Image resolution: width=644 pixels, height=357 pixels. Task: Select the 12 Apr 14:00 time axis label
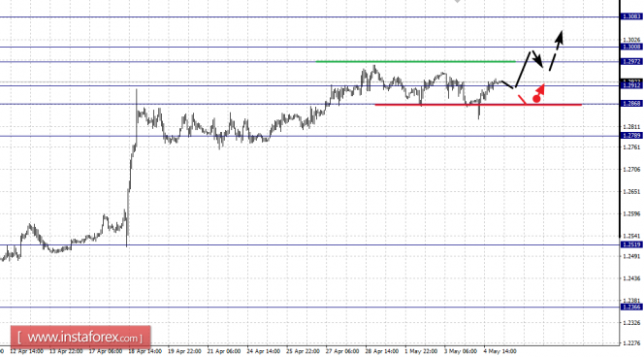tap(27, 351)
